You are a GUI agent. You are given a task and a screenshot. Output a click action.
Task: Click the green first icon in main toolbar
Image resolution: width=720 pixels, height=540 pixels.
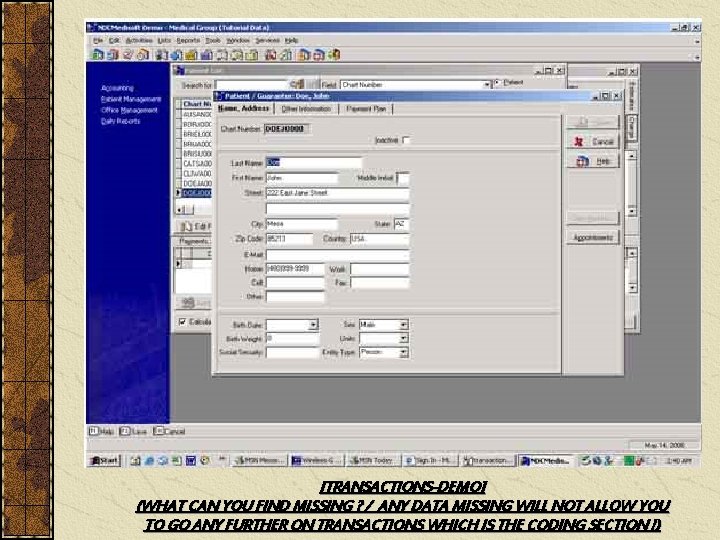point(97,55)
